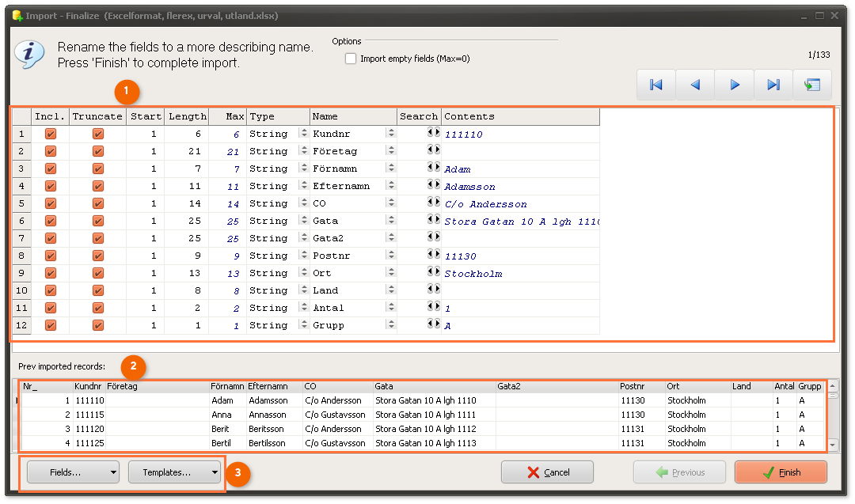Uncheck Incl. for the CO field
The image size is (855, 504).
(x=51, y=204)
